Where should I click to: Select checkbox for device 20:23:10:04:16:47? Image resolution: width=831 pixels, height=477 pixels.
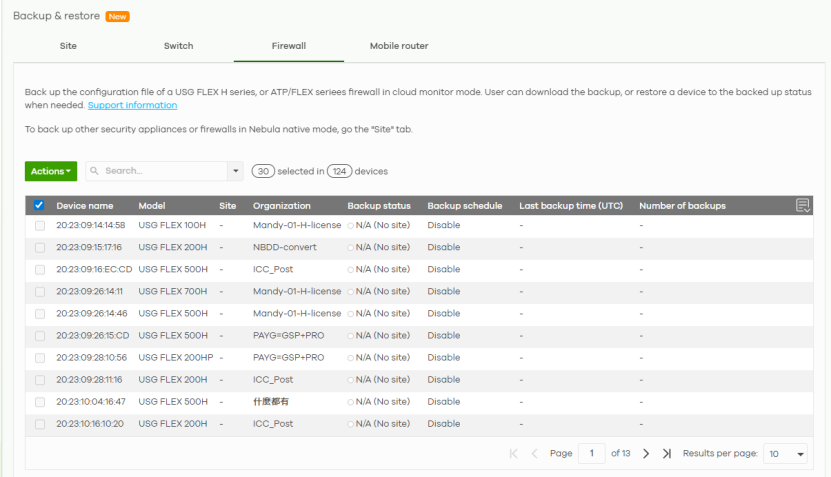tap(39, 402)
